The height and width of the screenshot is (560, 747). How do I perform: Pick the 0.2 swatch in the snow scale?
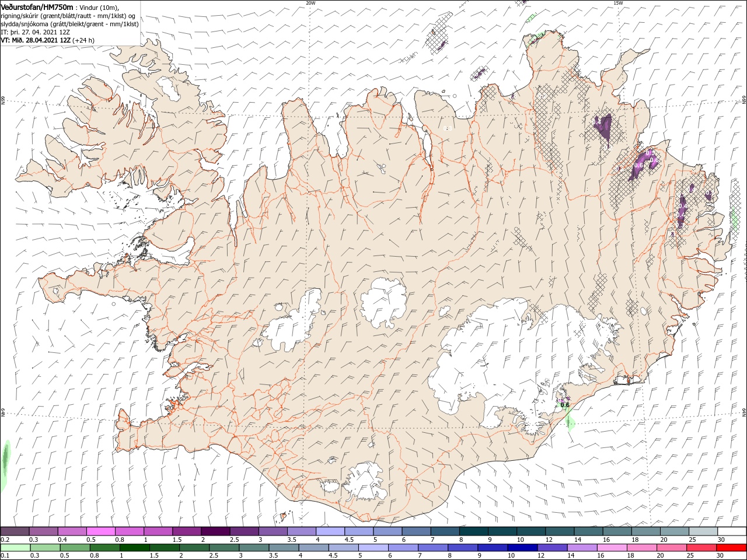pyautogui.click(x=15, y=531)
